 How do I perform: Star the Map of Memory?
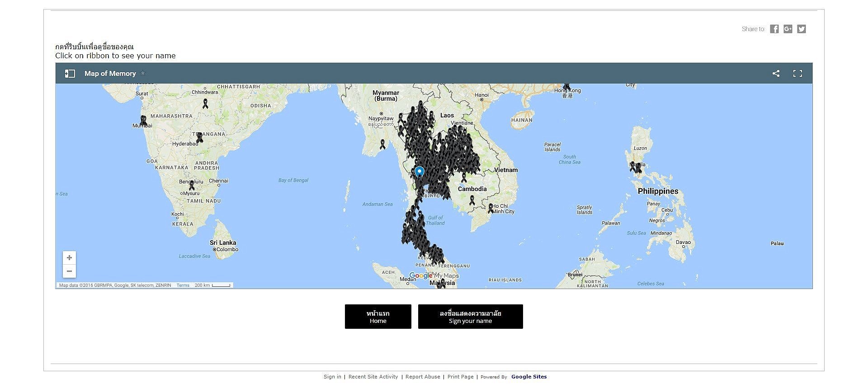[143, 73]
